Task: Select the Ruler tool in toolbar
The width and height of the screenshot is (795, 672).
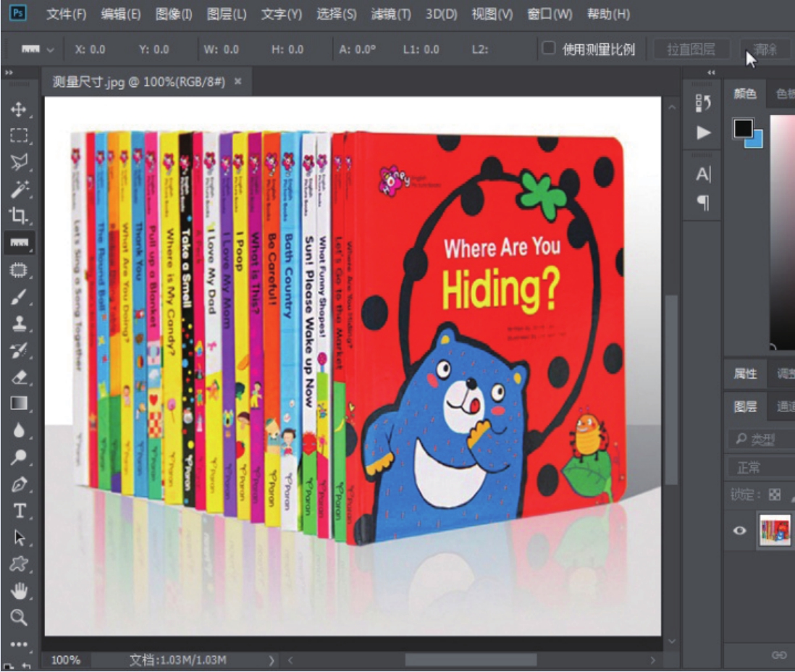Action: [x=19, y=243]
